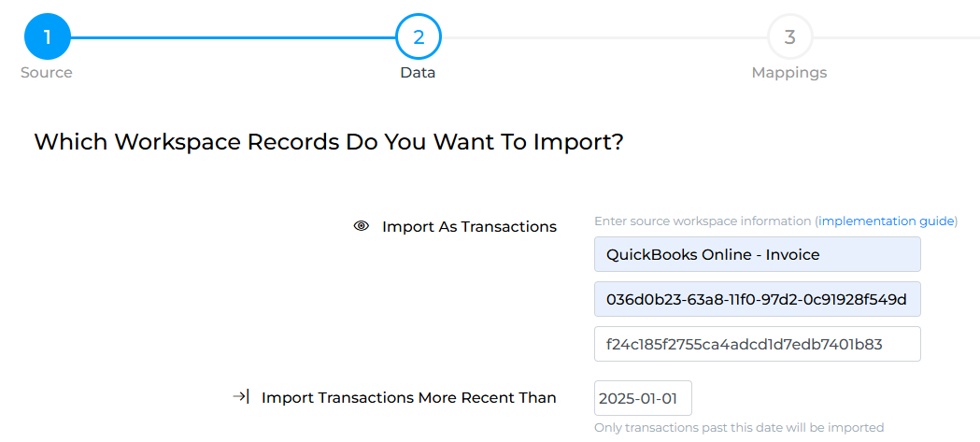
Task: Go to step 3 Mappings circle
Action: click(790, 36)
